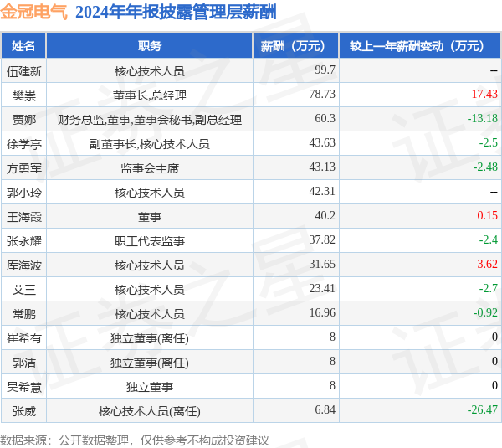Click the change value -2.5
This screenshot has height=448, width=502.
489,142
